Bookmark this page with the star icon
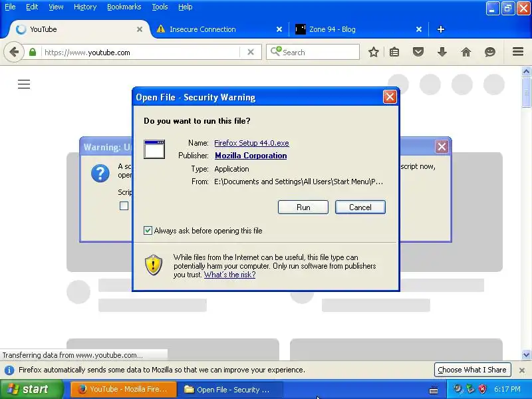 [x=374, y=53]
